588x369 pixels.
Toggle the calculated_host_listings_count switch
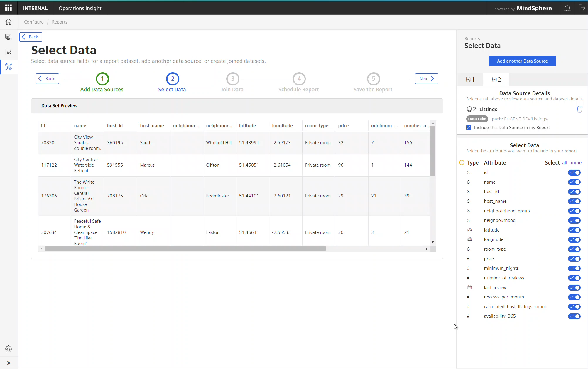[x=574, y=307]
